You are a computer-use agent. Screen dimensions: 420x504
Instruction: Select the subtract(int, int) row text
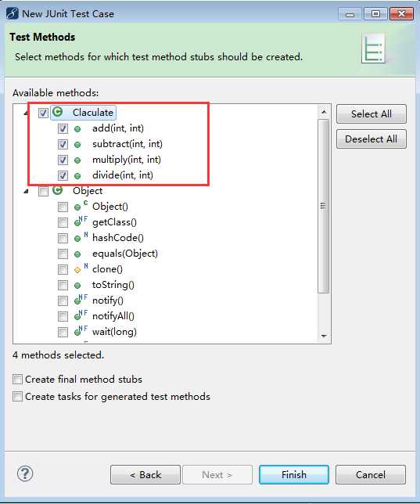(127, 144)
